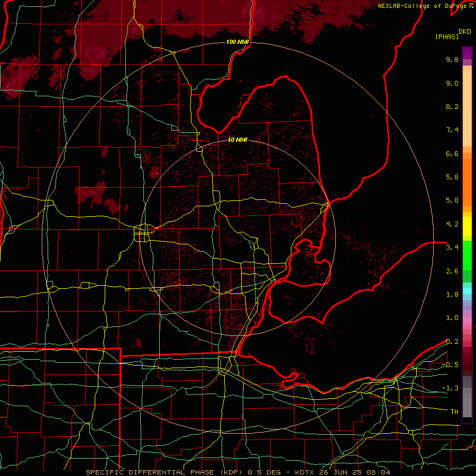This screenshot has height=476, width=476.
Task: Click the "NEXLAB-College of DuPage" credit text
Action: coord(423,6)
